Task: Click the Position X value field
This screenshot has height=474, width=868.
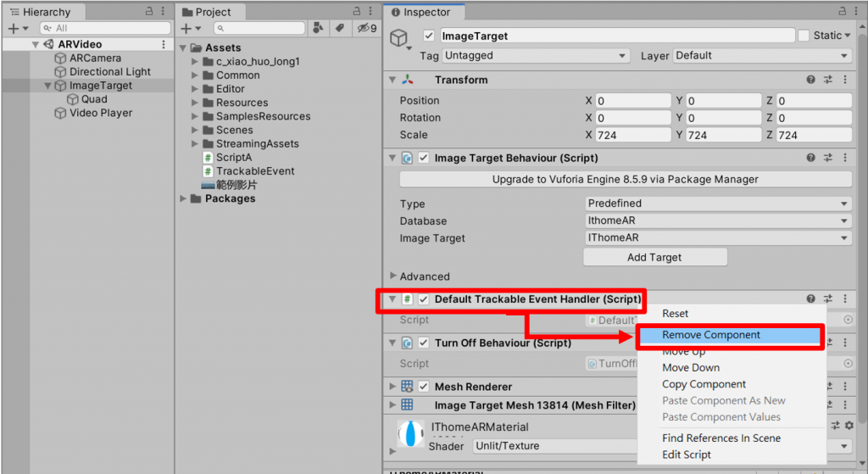Action: pyautogui.click(x=632, y=101)
